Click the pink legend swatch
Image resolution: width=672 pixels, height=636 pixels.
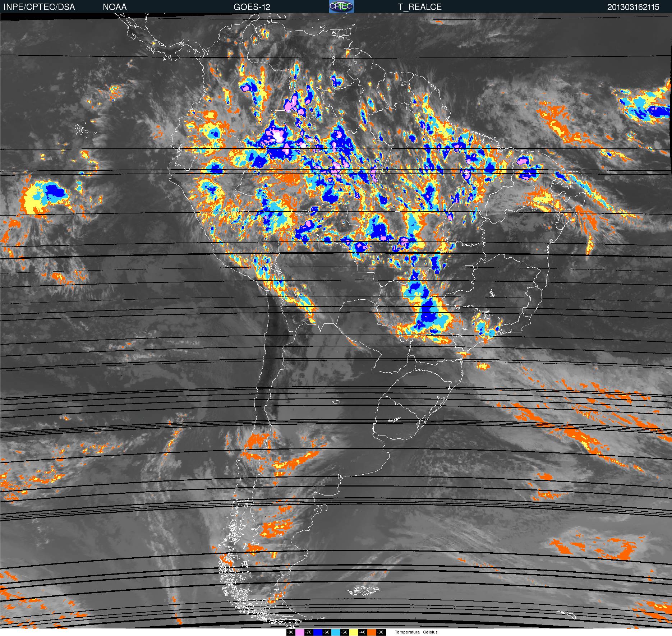pyautogui.click(x=300, y=632)
